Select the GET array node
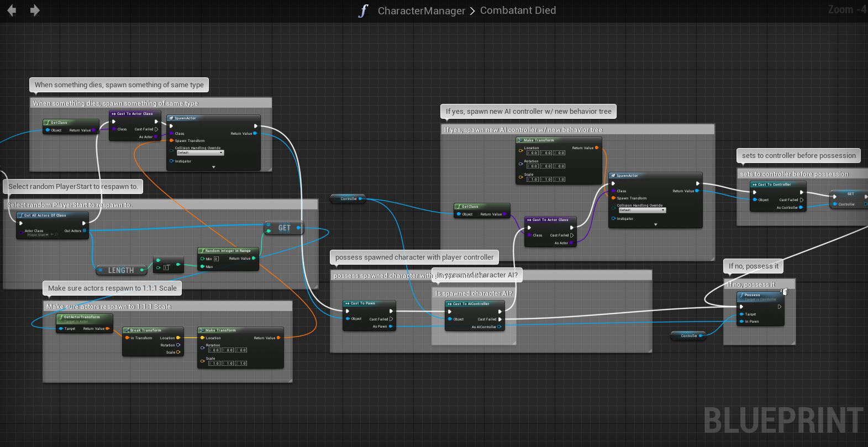Screen dimensions: 868x447 click(x=284, y=228)
